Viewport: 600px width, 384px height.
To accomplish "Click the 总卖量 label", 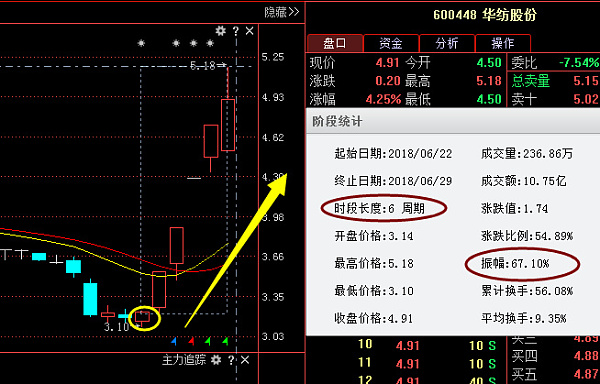I will click(531, 81).
